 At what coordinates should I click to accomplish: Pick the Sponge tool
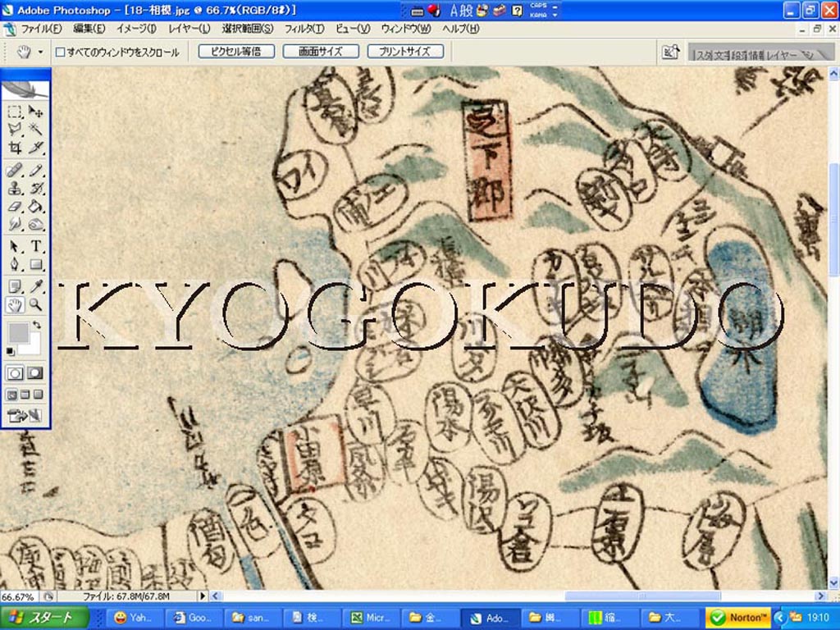point(35,224)
